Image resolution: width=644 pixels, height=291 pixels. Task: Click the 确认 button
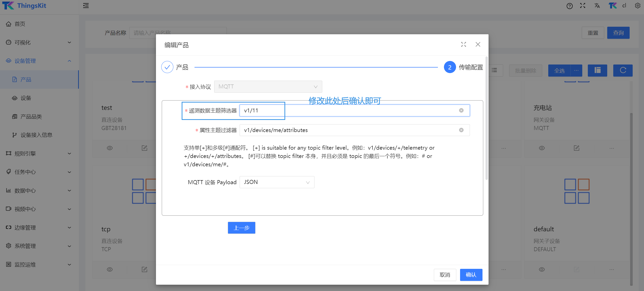point(471,275)
